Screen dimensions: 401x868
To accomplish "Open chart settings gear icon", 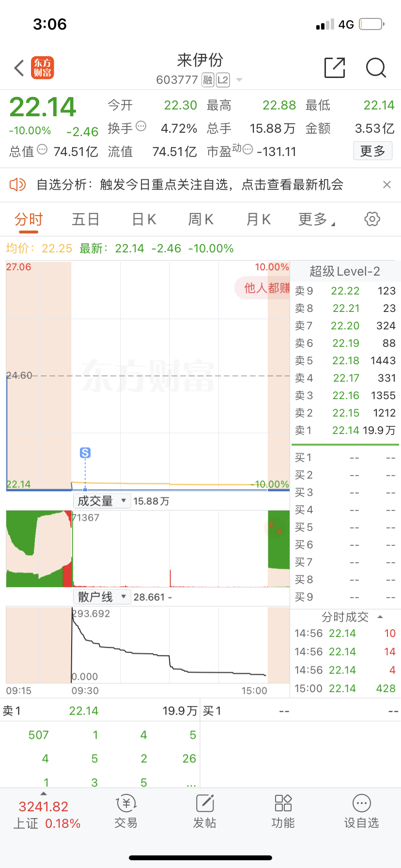I will point(372,219).
